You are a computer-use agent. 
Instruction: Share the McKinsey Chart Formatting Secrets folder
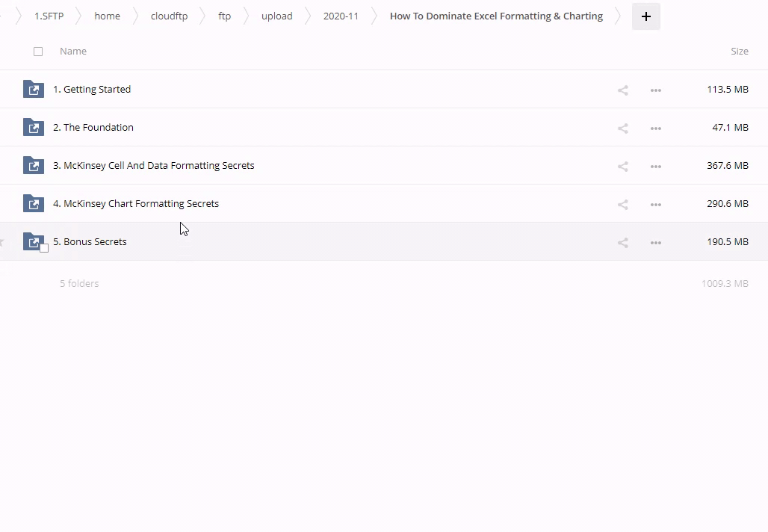coord(622,205)
